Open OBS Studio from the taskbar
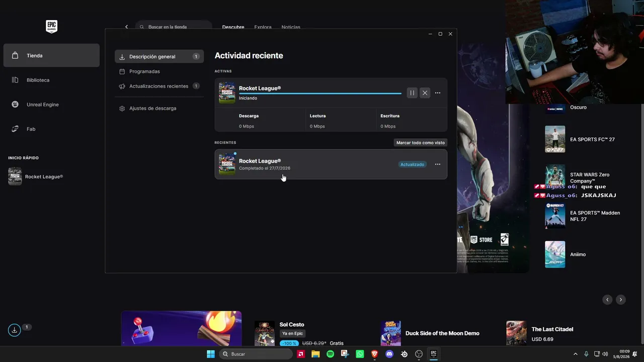The image size is (644, 362). pyautogui.click(x=419, y=354)
